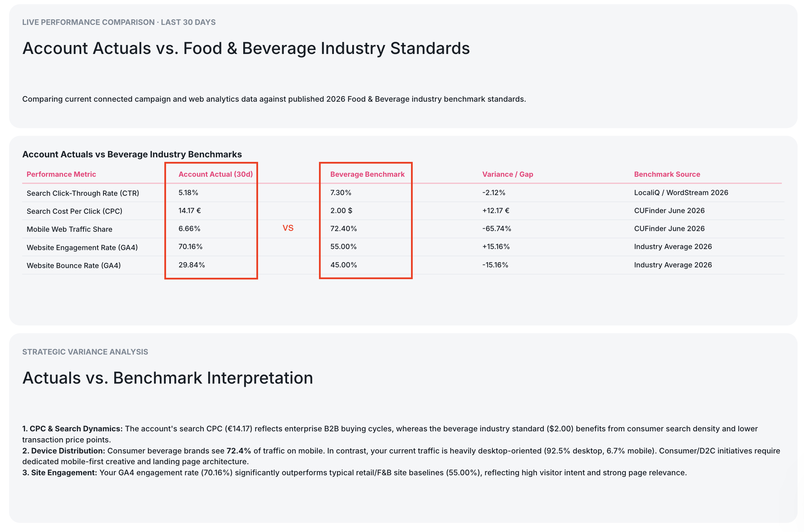Click 'LocaliQ / WordStream 2026' source
804x532 pixels.
681,193
